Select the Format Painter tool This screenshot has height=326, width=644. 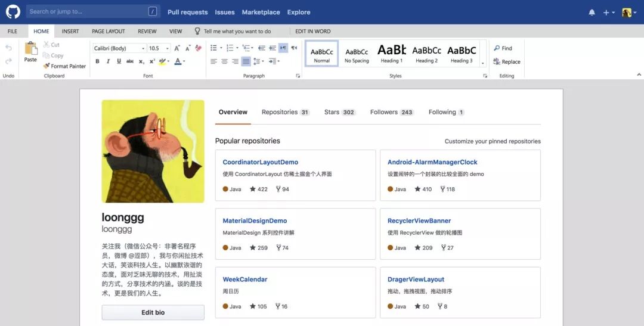(64, 66)
